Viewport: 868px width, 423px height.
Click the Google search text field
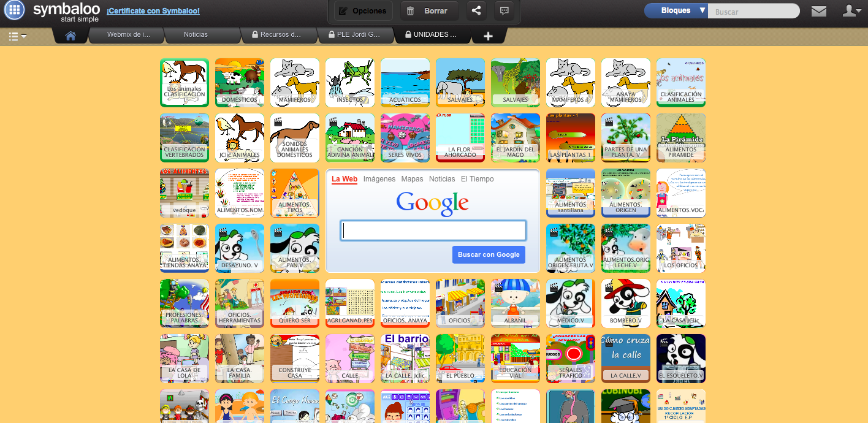click(433, 231)
